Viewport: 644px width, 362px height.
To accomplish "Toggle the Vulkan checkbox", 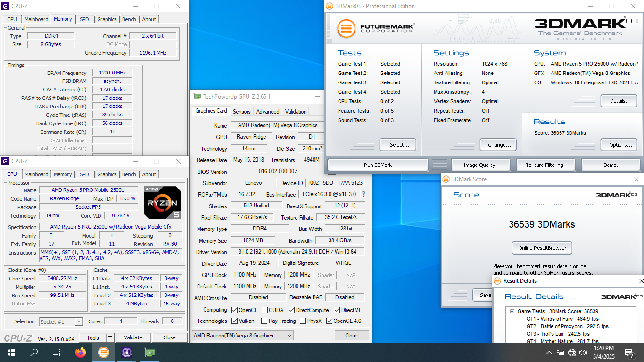I will pos(235,321).
